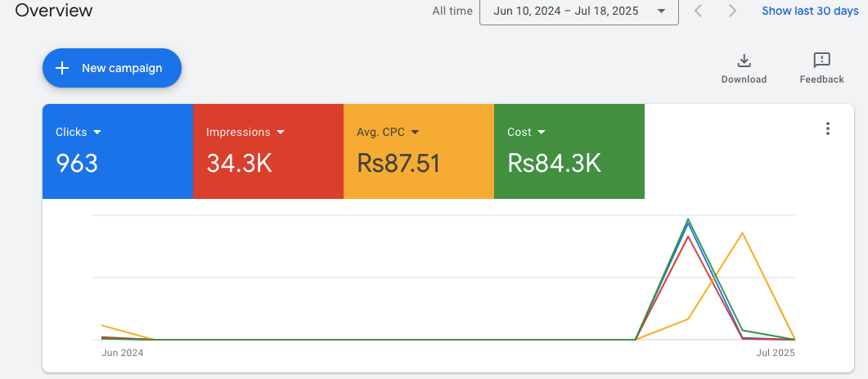Click the Jul 2025 axis label
868x379 pixels.
point(776,353)
